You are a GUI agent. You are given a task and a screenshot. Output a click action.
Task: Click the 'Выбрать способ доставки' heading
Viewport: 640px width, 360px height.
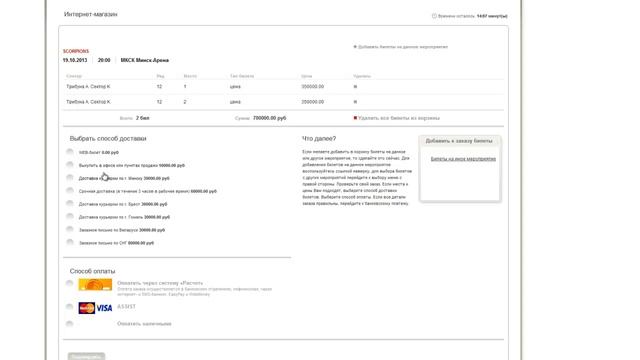click(x=108, y=139)
